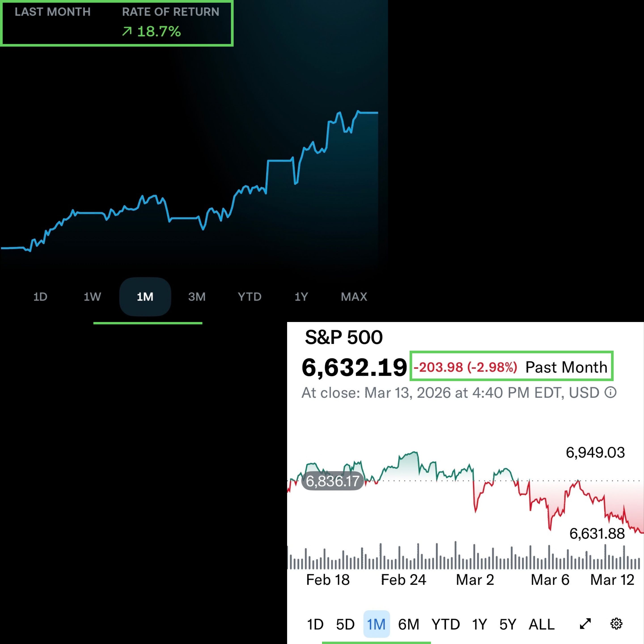Click the 18.7% rate of return value
The width and height of the screenshot is (644, 644).
159,32
